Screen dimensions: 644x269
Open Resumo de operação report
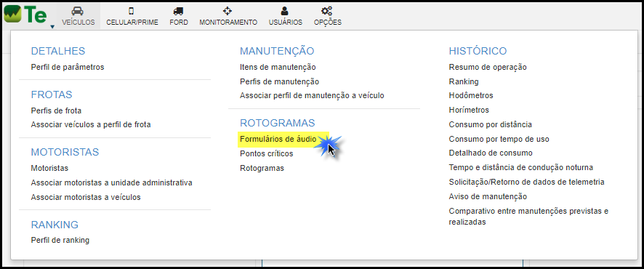[488, 67]
